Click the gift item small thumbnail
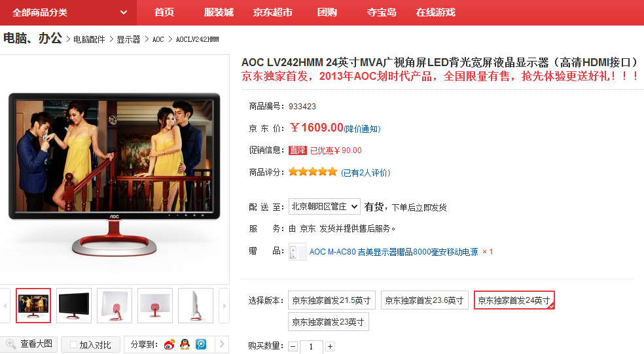The height and width of the screenshot is (354, 644). pyautogui.click(x=297, y=252)
